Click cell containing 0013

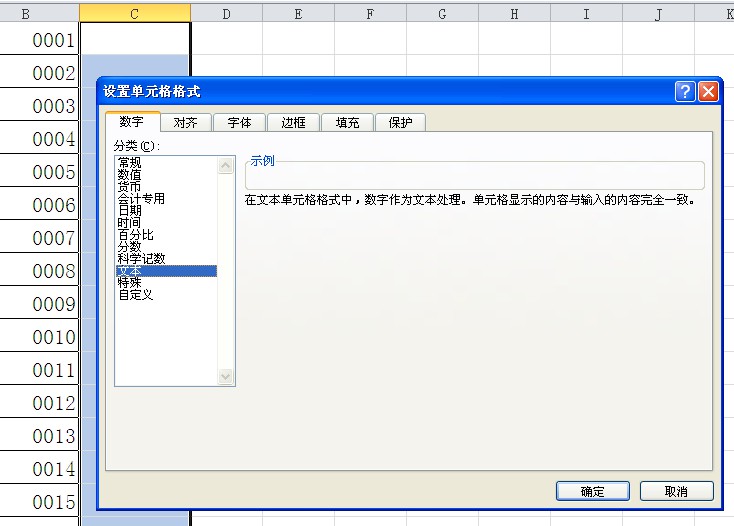click(x=39, y=434)
